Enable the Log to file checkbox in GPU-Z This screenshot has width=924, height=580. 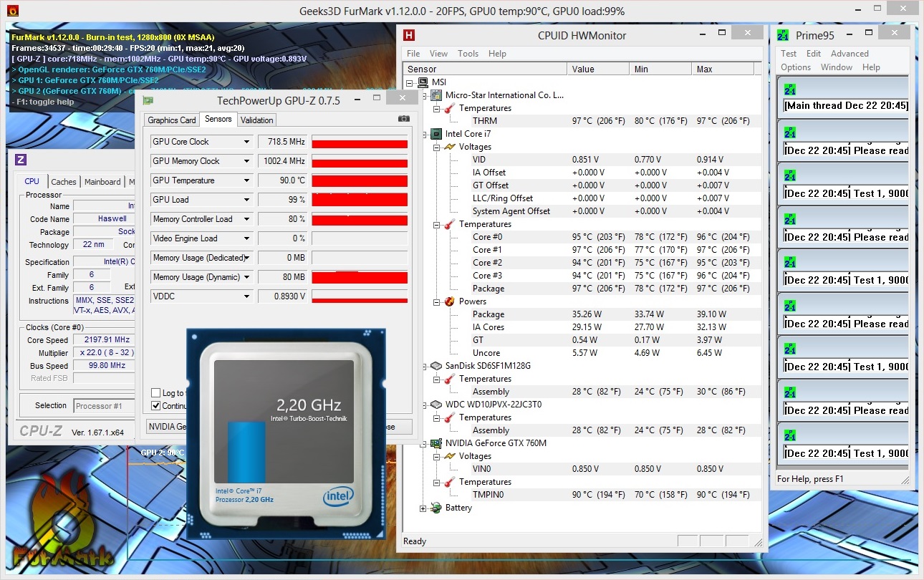pyautogui.click(x=156, y=393)
